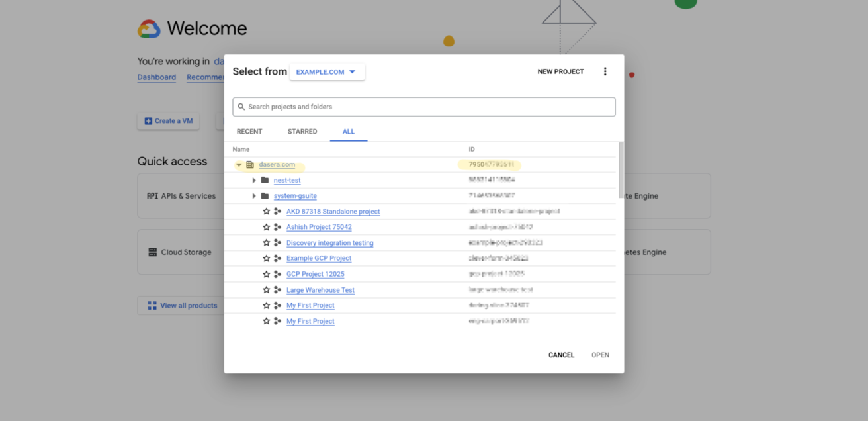Click the folder icon beside nest-test
Viewport: 868px width, 421px height.
265,180
